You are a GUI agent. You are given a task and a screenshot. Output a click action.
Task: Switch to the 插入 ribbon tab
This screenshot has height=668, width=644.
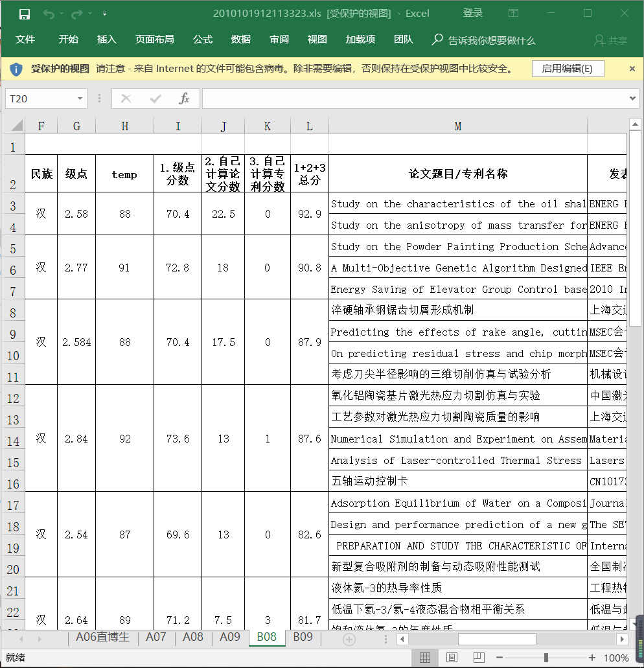[x=106, y=40]
